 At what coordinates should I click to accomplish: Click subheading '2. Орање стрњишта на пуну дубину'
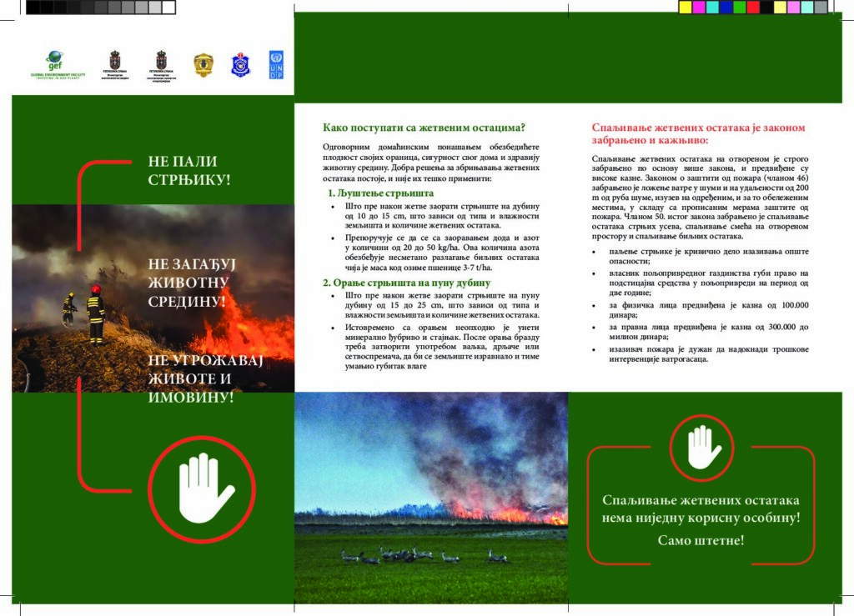pos(406,283)
